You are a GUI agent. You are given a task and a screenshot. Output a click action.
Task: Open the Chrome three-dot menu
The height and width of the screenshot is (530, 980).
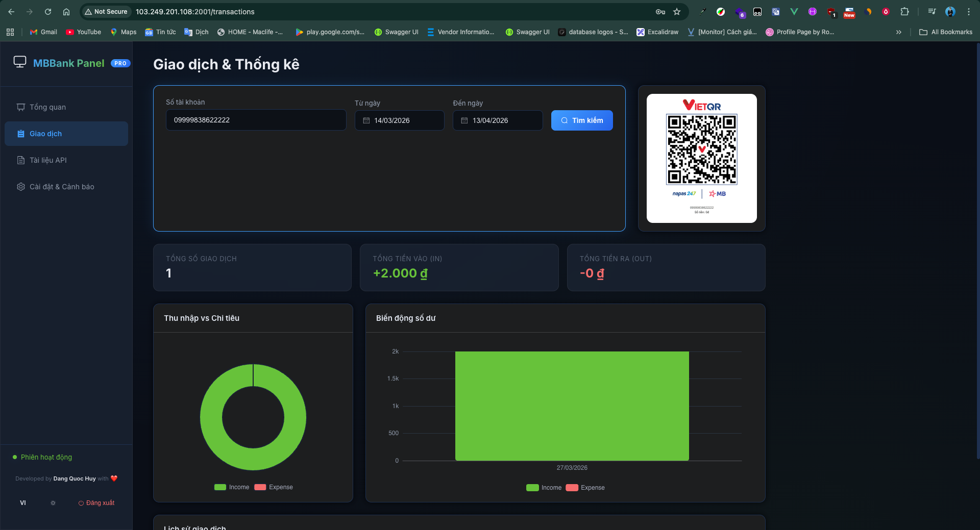969,12
